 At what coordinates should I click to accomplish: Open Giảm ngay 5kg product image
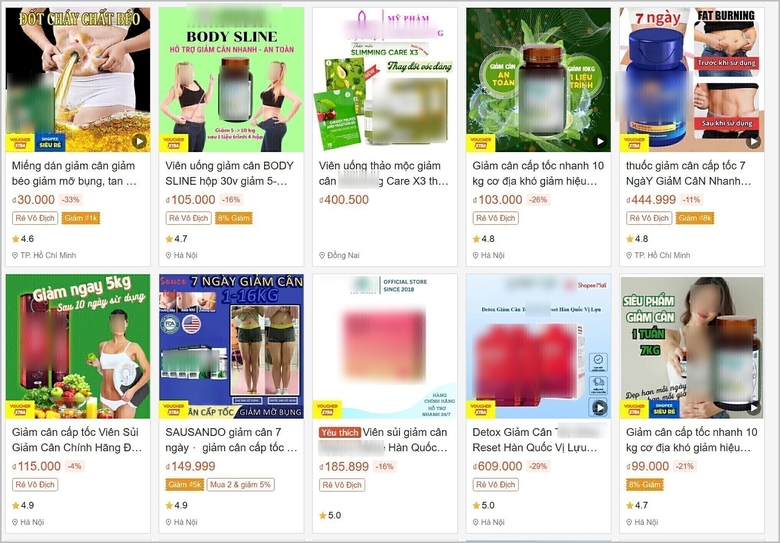78,346
